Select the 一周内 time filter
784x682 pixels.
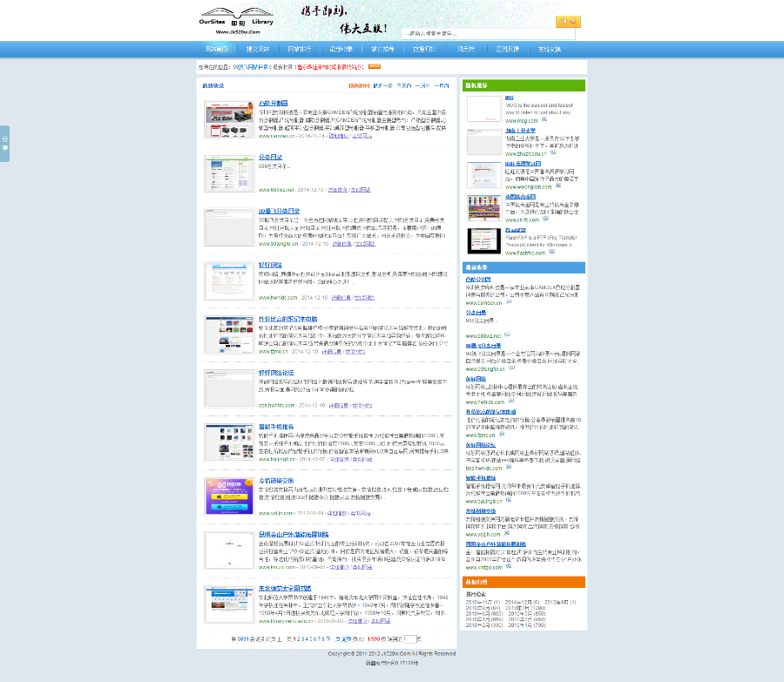point(422,85)
